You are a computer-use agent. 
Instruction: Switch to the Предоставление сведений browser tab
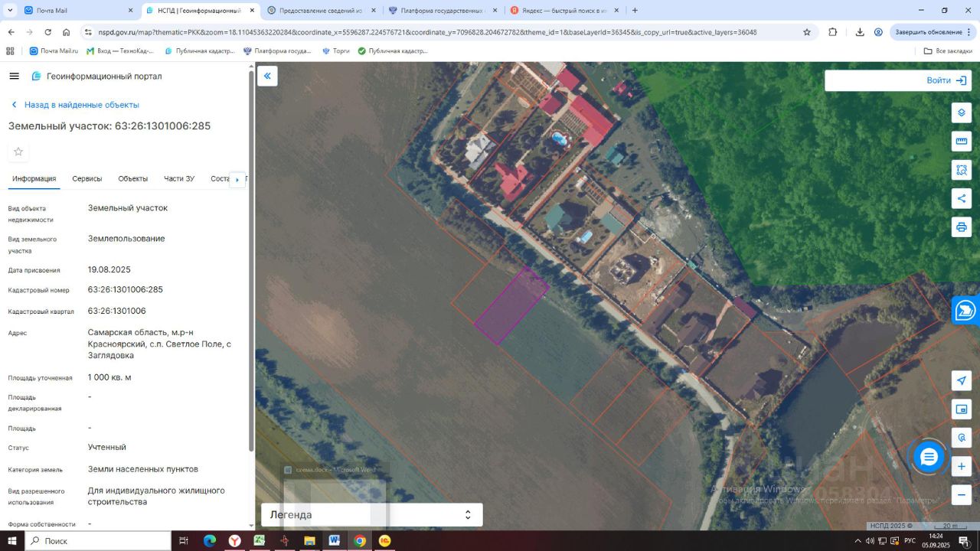click(x=322, y=11)
